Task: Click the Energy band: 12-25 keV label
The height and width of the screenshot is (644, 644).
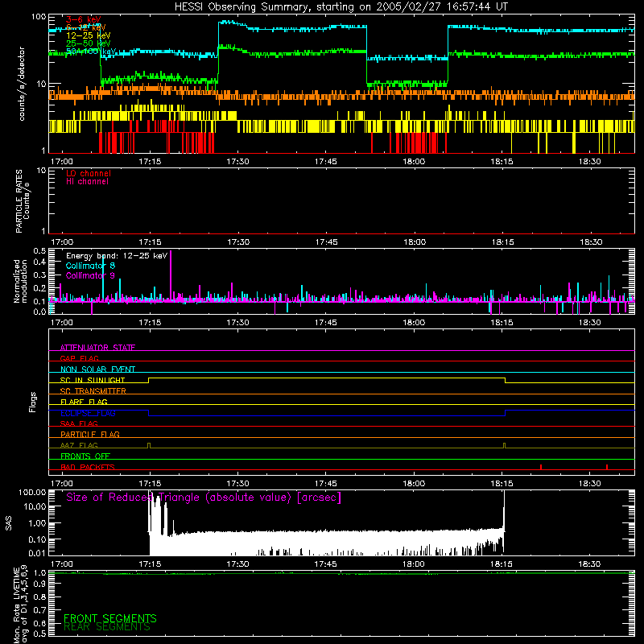Action: 117,256
